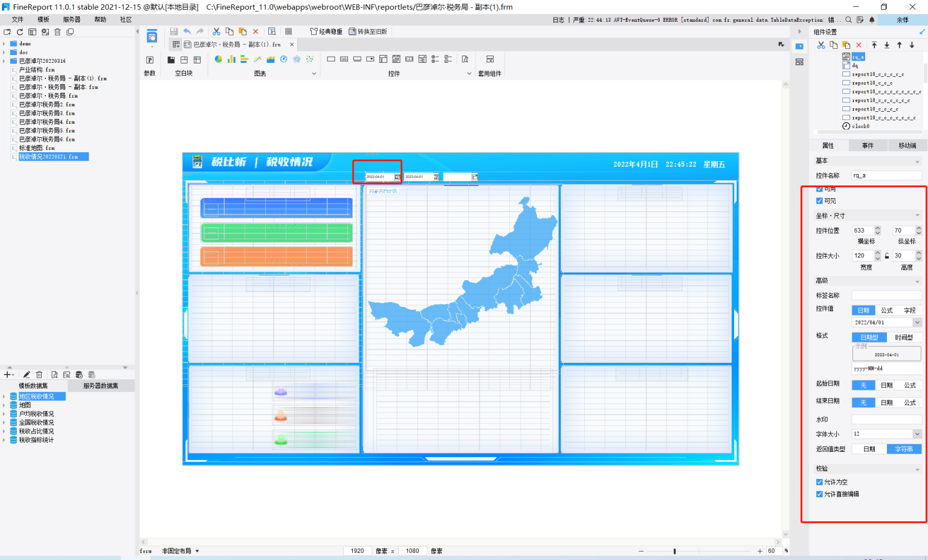This screenshot has width=928, height=560.
Task: Insert a column chart from the 图表 group
Action: (231, 59)
